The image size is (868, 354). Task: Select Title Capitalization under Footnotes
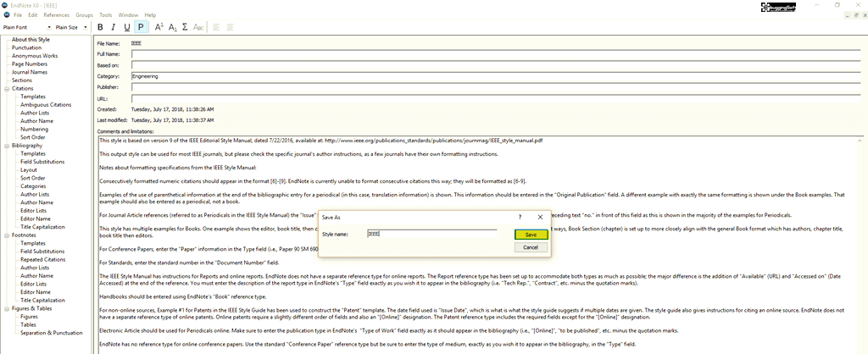click(42, 301)
